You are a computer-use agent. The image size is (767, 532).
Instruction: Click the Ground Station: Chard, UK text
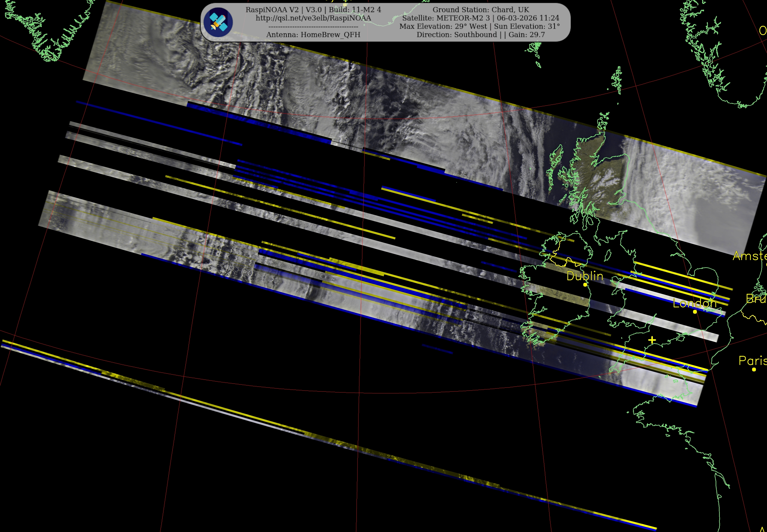481,10
